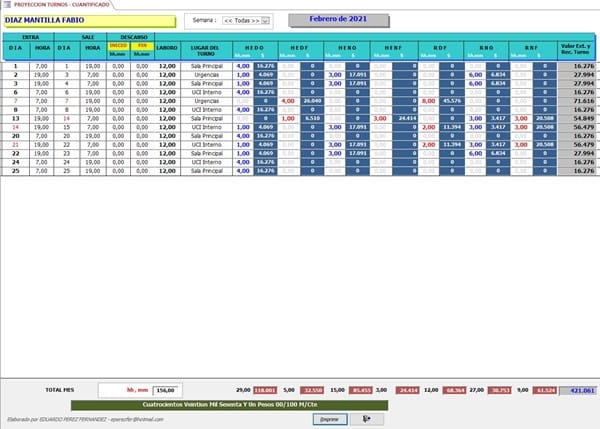
Task: Click the 45.576 RDF value
Action: click(x=452, y=101)
